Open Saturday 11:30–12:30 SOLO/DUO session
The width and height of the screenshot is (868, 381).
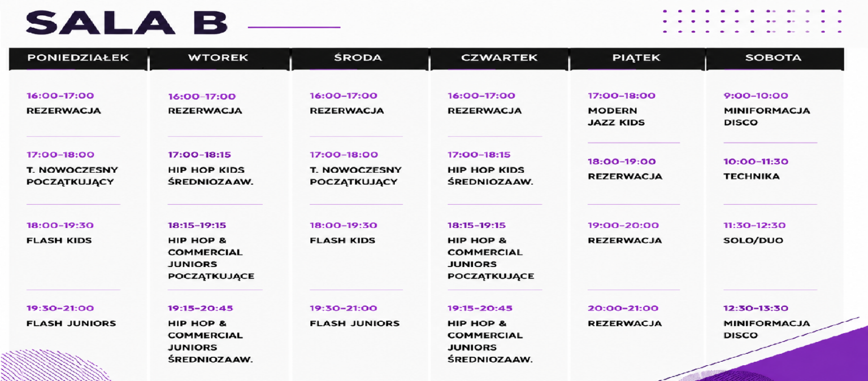[754, 233]
